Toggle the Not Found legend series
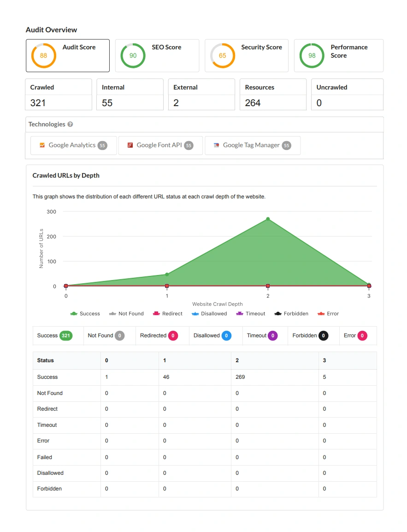Image resolution: width=407 pixels, height=532 pixels. pyautogui.click(x=126, y=314)
